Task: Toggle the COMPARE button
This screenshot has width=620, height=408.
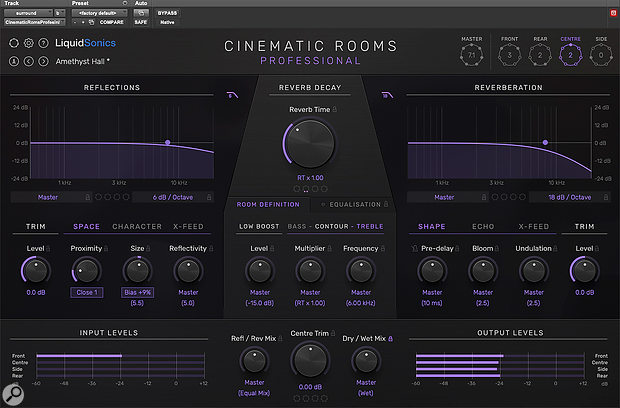Action: coord(112,23)
